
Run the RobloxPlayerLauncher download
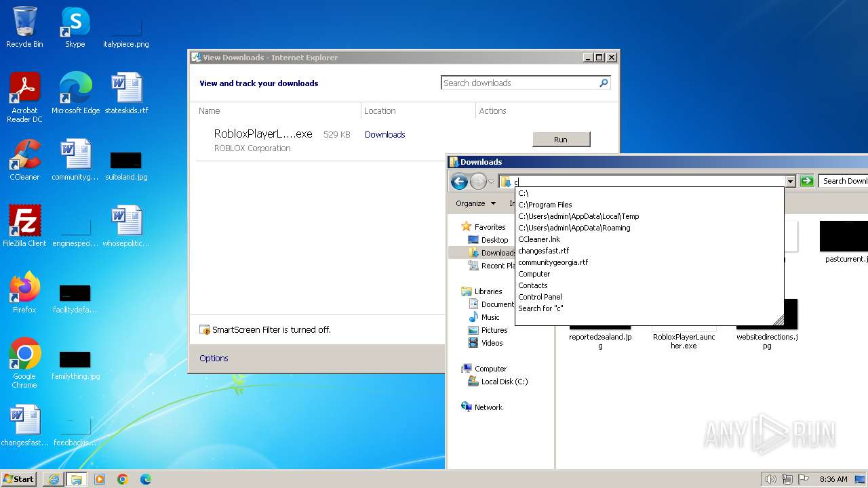coord(561,140)
